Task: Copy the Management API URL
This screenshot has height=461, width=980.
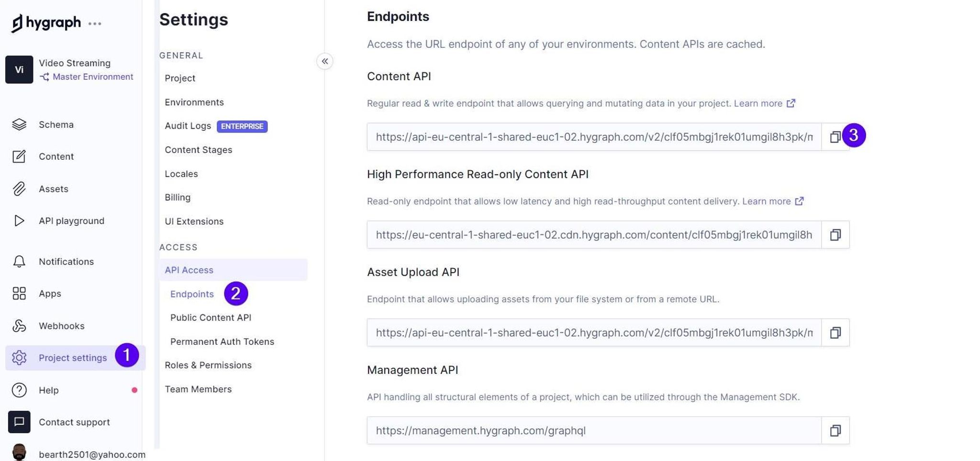Action: (x=835, y=430)
